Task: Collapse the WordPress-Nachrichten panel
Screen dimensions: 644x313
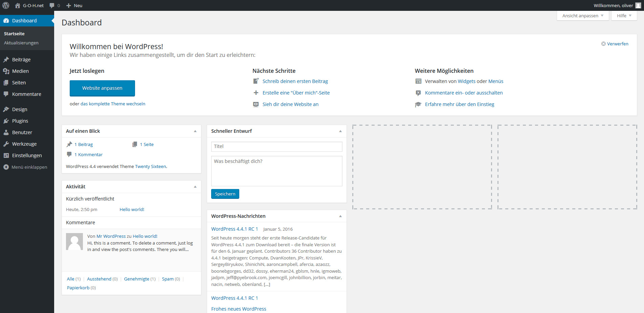Action: 340,216
